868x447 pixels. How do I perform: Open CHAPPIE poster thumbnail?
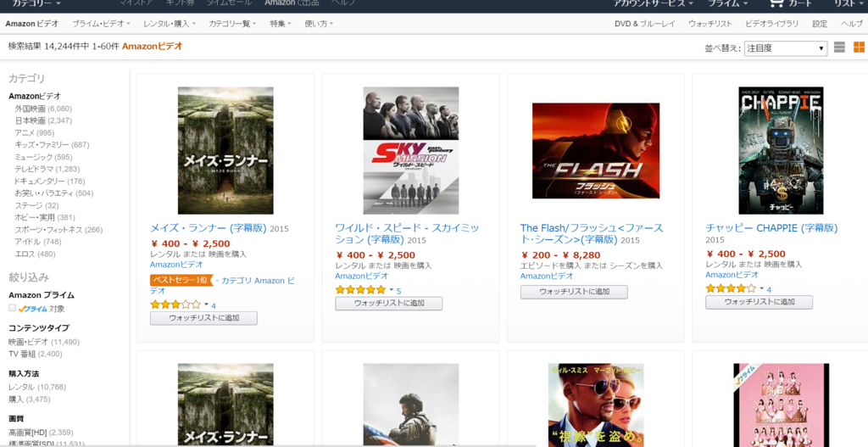point(781,151)
